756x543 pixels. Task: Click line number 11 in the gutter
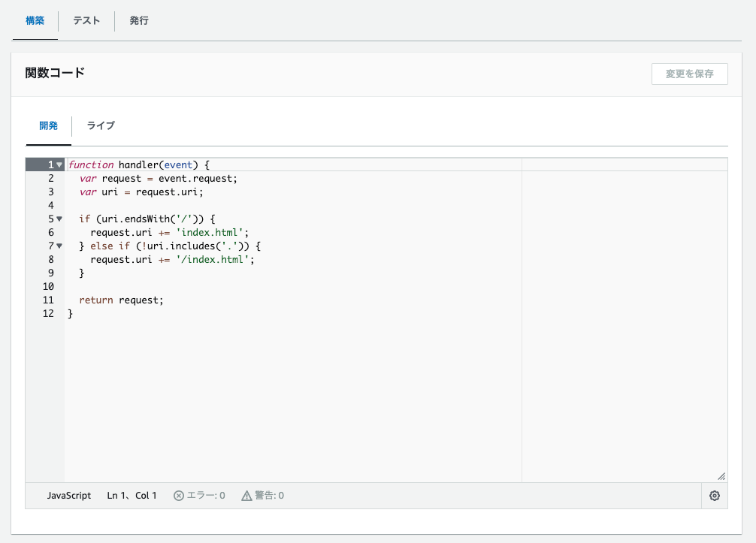coord(48,300)
